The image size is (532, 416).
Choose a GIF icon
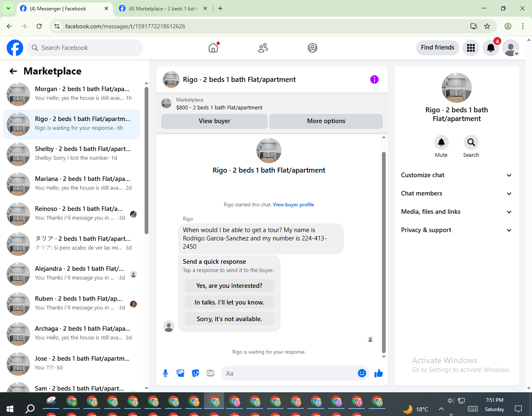[210, 373]
